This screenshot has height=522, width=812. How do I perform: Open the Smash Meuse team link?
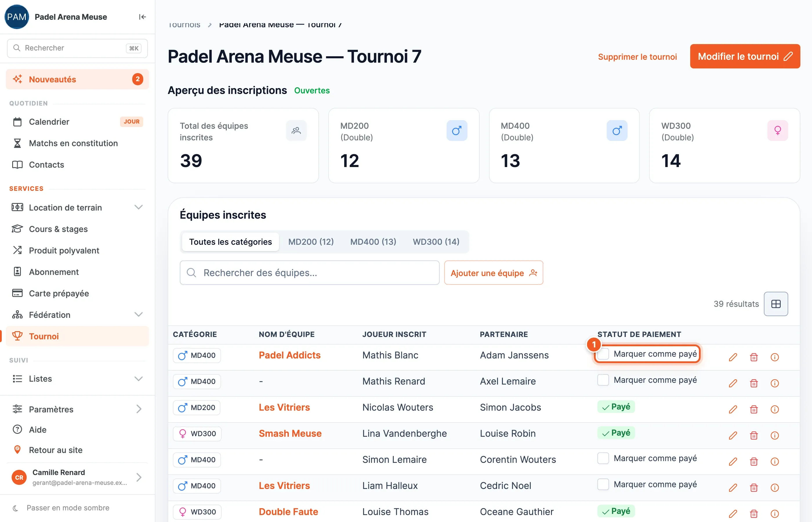(290, 434)
